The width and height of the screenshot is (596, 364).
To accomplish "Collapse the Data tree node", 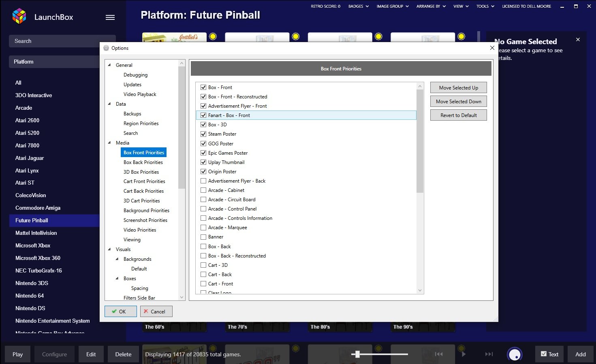I will (x=109, y=104).
